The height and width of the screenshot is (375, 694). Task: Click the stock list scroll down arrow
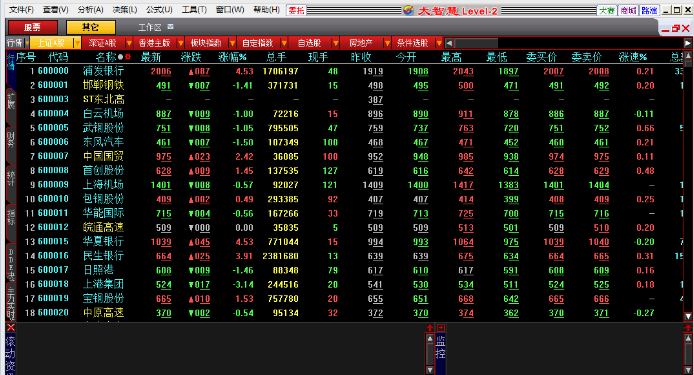[688, 317]
